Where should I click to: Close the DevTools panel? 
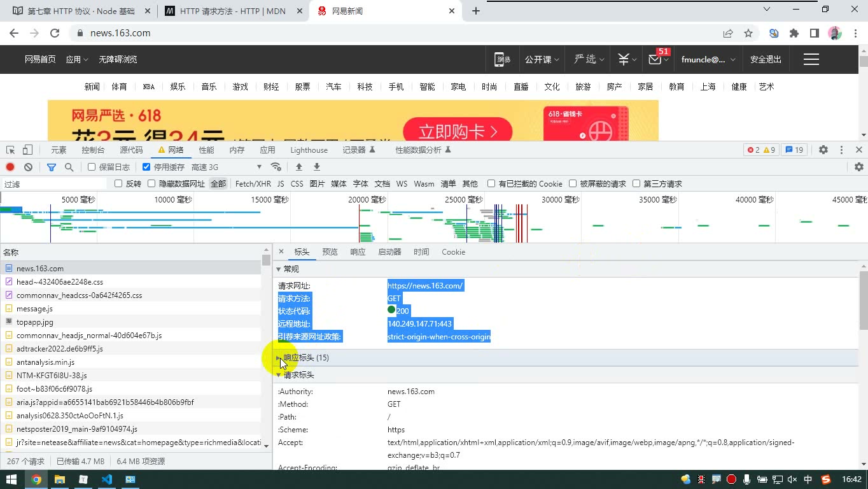(x=859, y=150)
